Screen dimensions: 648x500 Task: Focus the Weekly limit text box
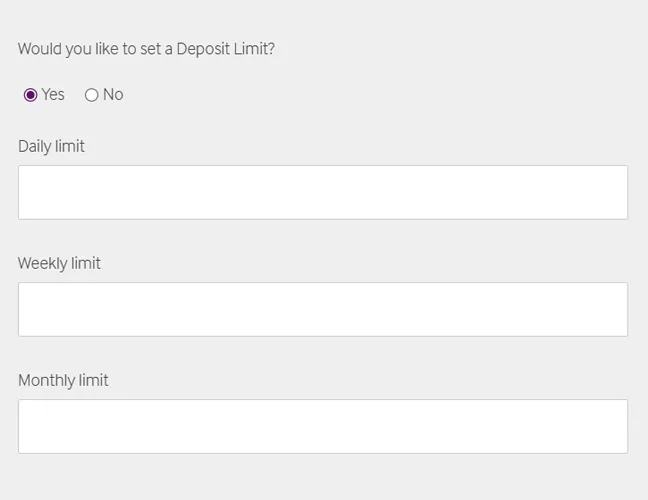pos(323,309)
